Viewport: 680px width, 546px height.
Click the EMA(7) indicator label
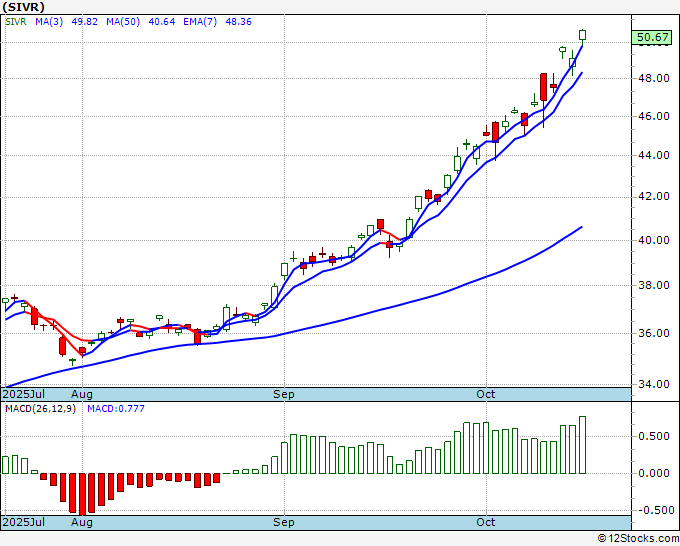(200, 22)
